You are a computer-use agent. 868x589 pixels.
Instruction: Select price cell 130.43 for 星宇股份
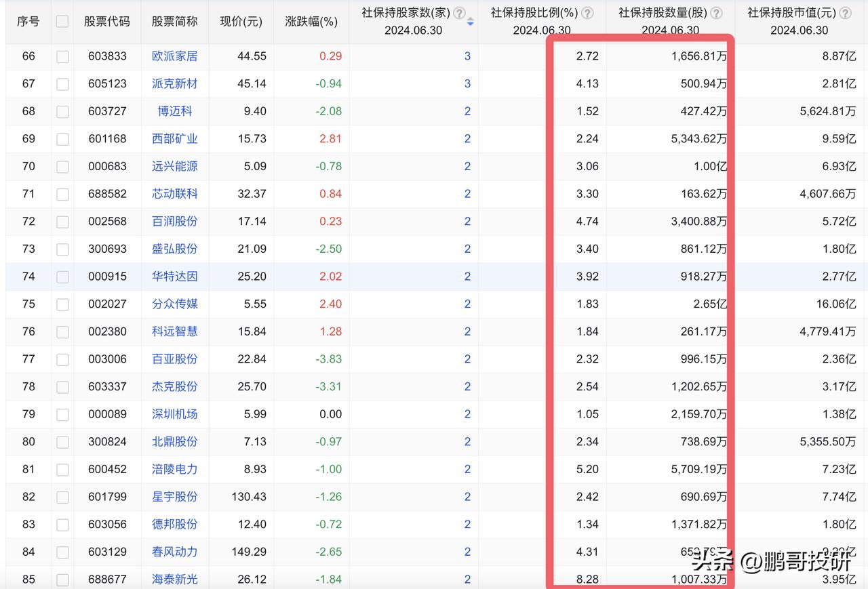click(x=249, y=497)
